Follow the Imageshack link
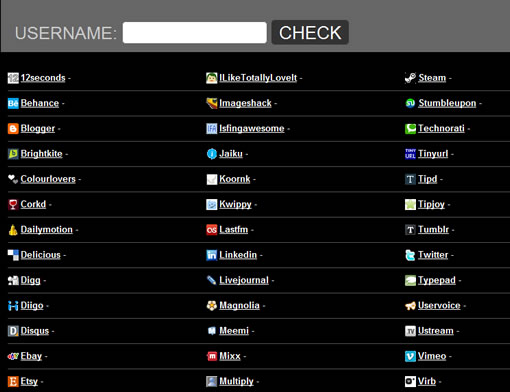Viewport: 510px width, 392px height. [x=245, y=103]
